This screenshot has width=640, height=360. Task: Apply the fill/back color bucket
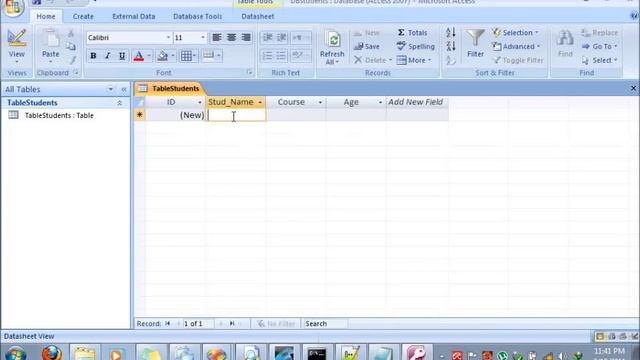[163, 56]
